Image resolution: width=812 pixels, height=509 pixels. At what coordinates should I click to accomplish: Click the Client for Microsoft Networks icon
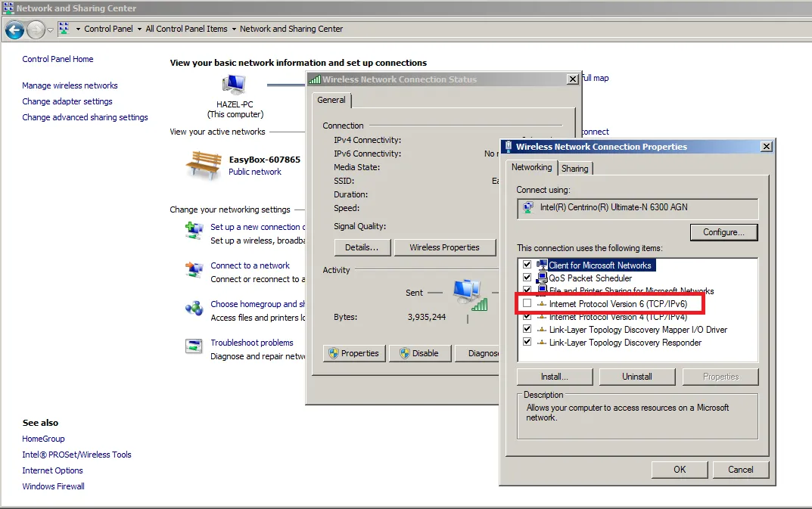coord(542,265)
